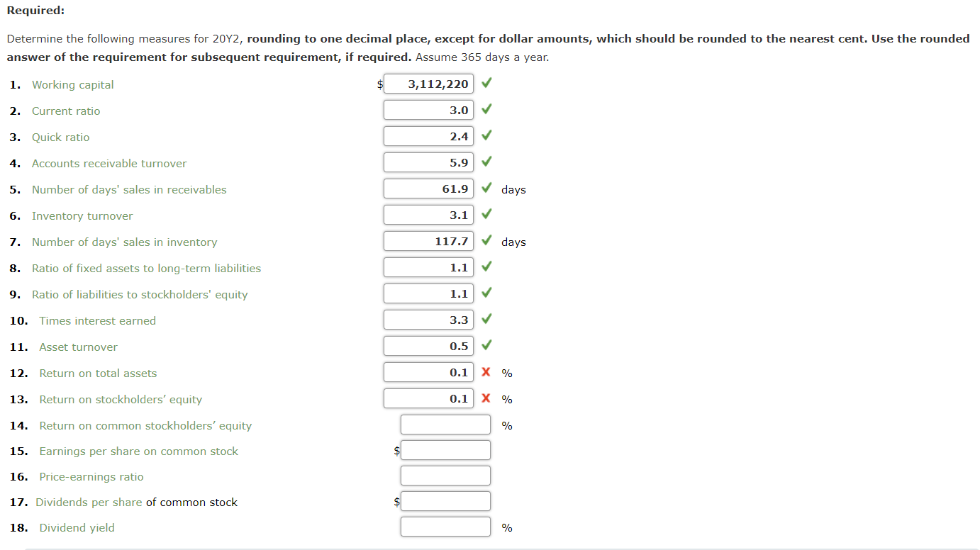
Task: Click the Return on common stockholders' equity field
Action: pos(445,424)
